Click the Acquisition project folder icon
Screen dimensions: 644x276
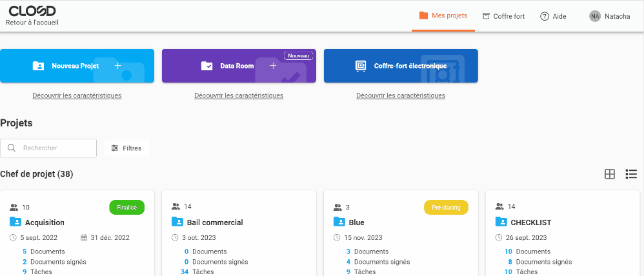click(15, 222)
